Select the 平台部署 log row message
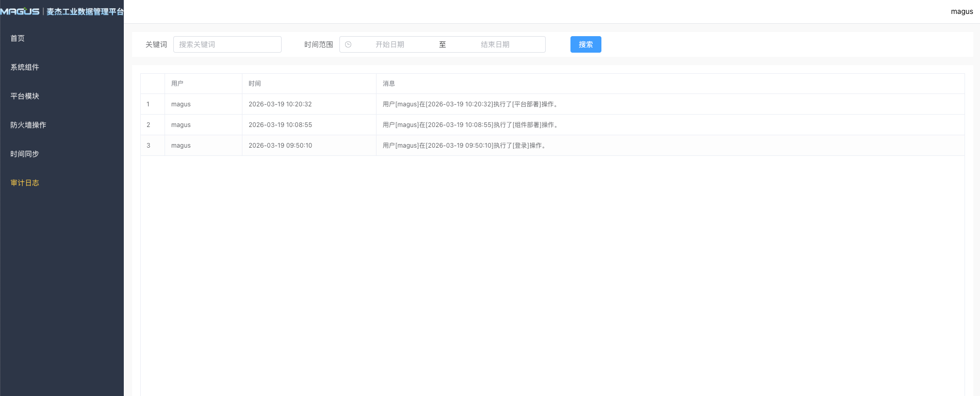This screenshot has width=980, height=396. click(470, 104)
